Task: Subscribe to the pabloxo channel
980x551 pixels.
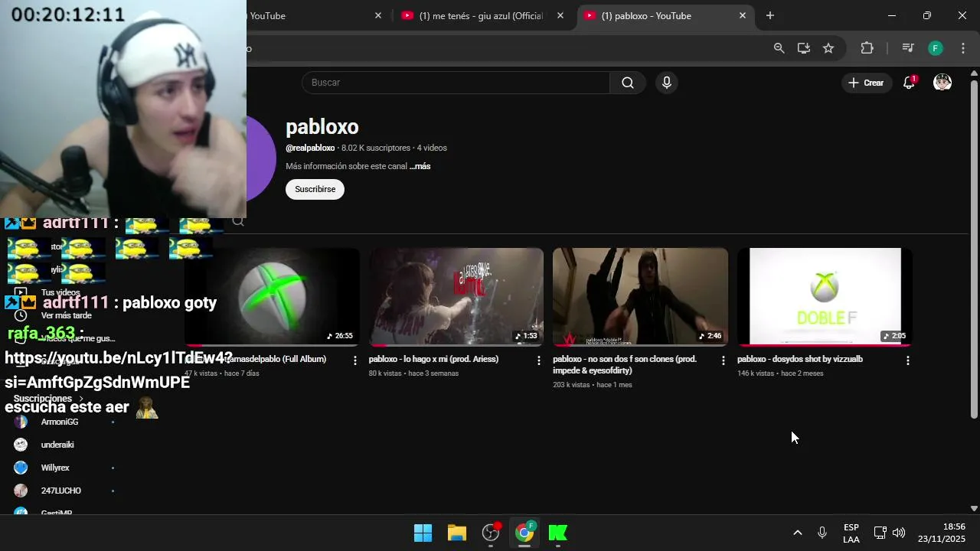Action: 315,189
